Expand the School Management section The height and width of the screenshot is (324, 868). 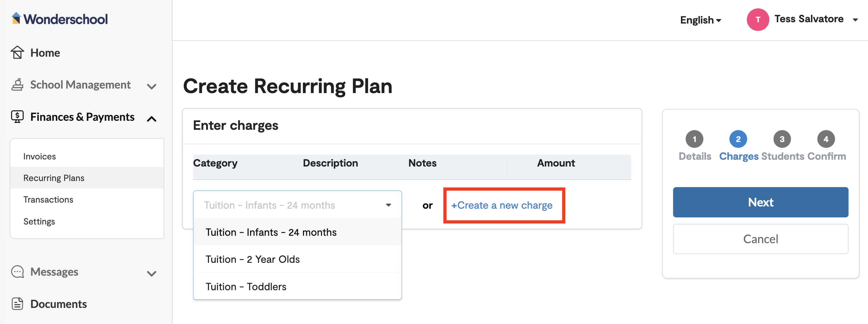152,86
